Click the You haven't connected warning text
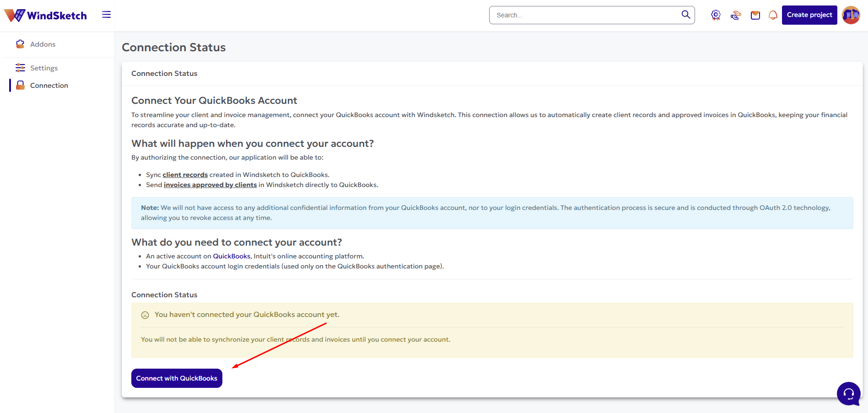This screenshot has height=413, width=868. tap(247, 315)
